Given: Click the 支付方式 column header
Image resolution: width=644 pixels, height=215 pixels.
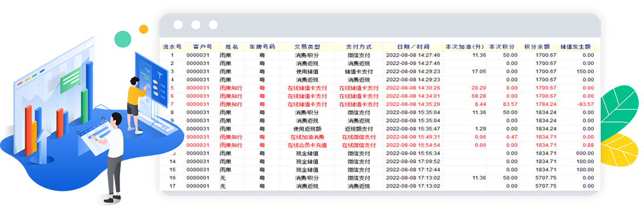Looking at the screenshot, I should (x=358, y=46).
